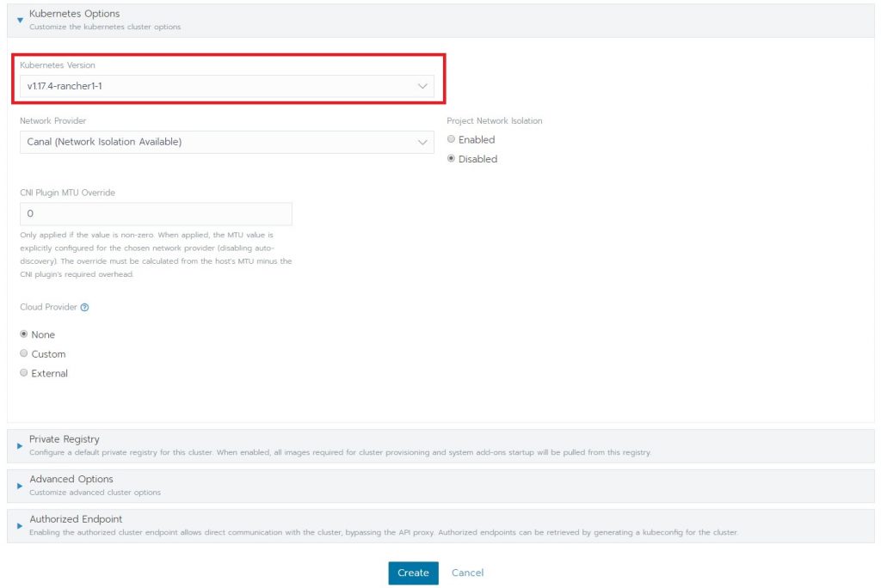The width and height of the screenshot is (881, 588).
Task: Open the Network Provider dropdown
Action: (x=226, y=142)
